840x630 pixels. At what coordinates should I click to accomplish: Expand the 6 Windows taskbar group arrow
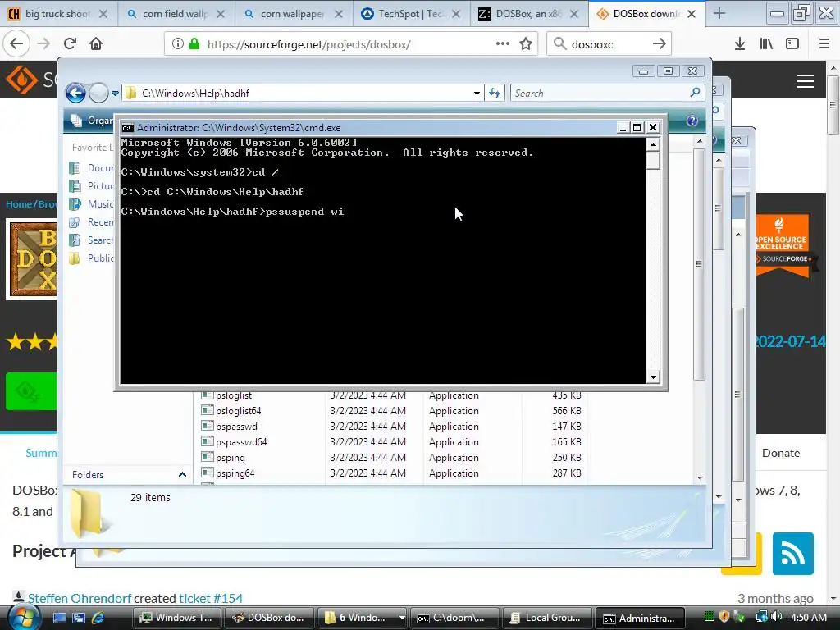pos(402,618)
